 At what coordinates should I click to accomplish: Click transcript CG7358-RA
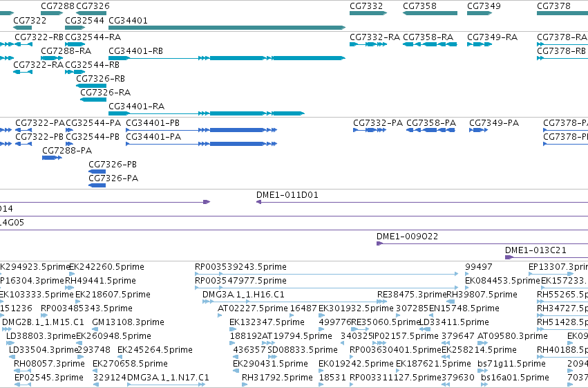click(430, 44)
